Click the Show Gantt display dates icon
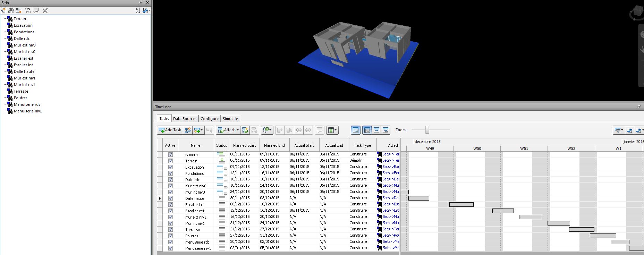 [356, 130]
